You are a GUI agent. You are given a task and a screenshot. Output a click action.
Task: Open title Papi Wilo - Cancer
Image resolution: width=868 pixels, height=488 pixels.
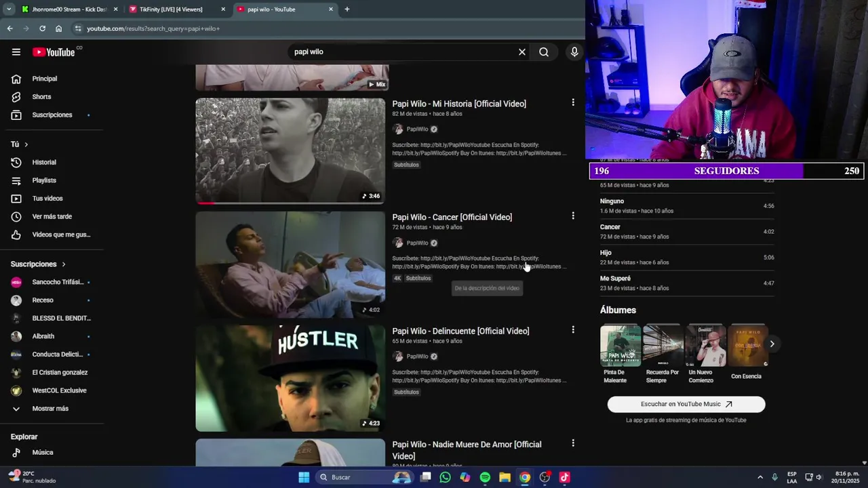452,217
